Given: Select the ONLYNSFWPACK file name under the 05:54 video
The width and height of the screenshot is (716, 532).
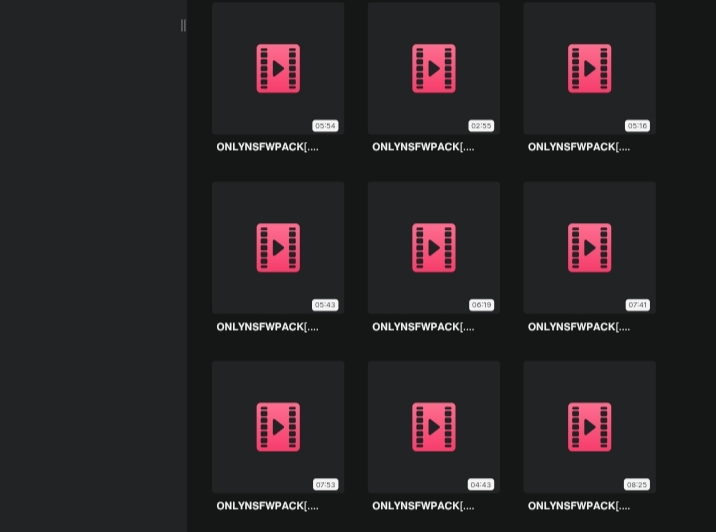Looking at the screenshot, I should pos(268,147).
